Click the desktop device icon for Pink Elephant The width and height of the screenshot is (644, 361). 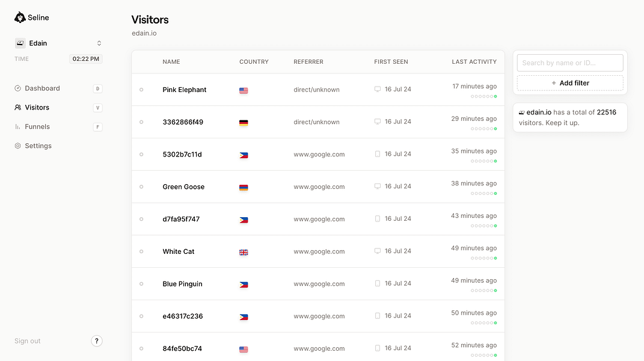pos(378,89)
